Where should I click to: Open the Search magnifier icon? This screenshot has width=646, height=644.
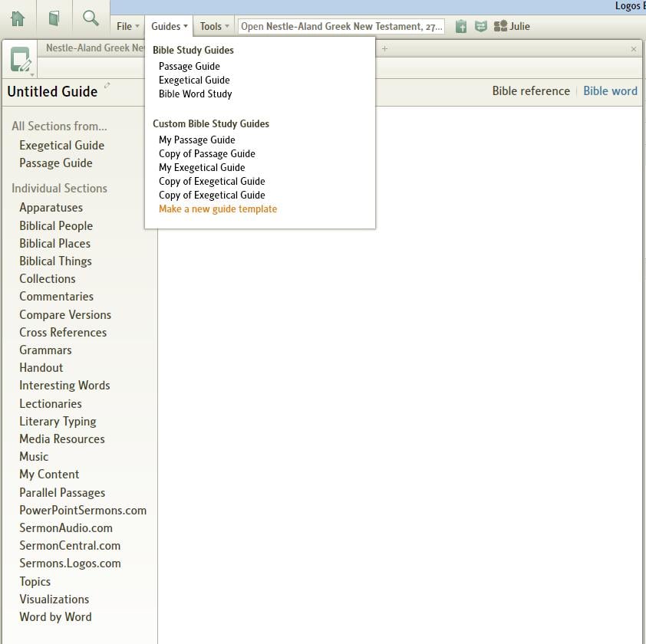click(91, 18)
